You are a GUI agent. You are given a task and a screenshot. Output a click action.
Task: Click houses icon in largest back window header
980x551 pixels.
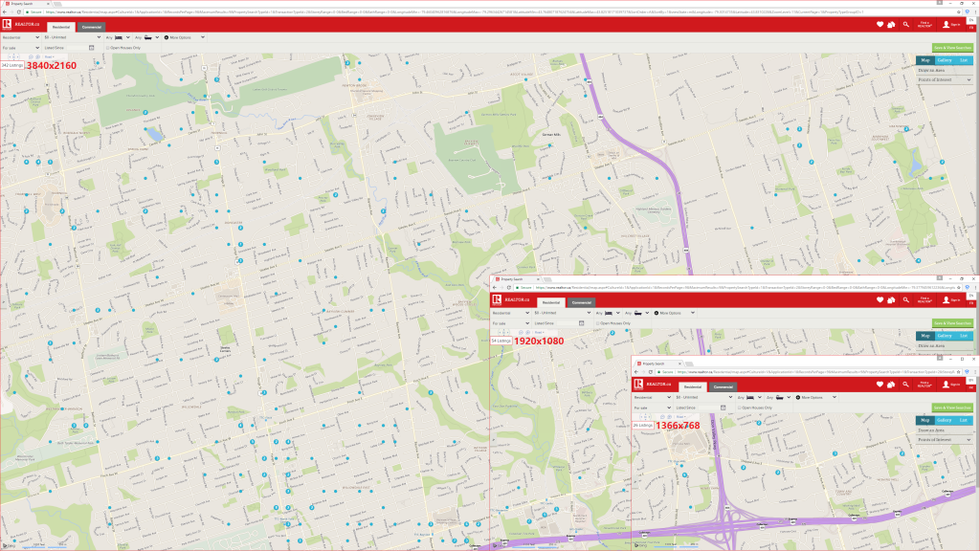891,24
